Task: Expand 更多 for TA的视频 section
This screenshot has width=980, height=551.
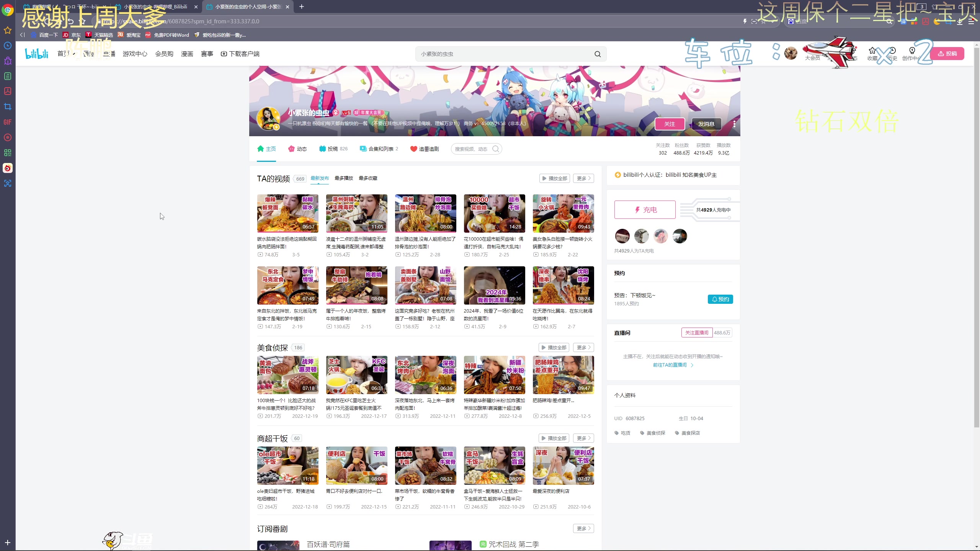Action: (584, 178)
